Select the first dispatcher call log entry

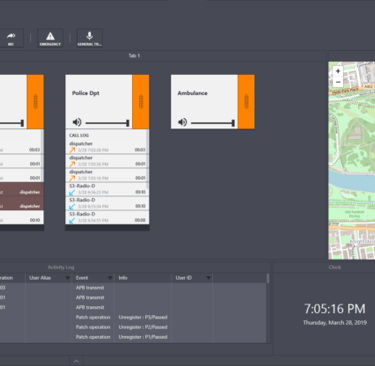coord(107,147)
